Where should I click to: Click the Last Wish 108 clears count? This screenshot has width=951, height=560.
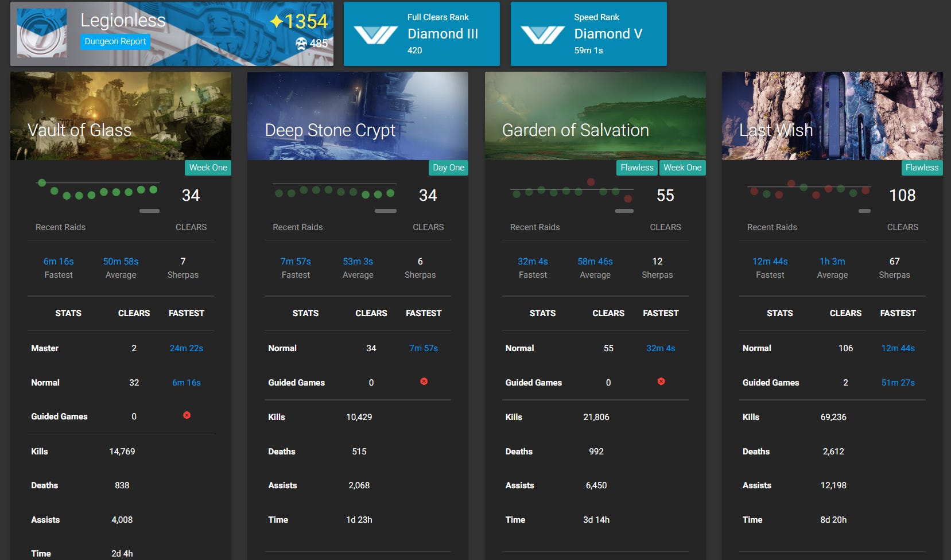click(x=902, y=196)
